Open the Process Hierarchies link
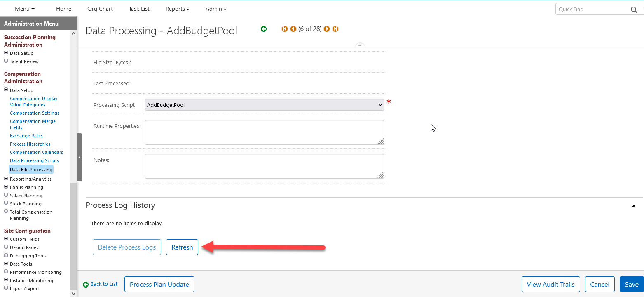The width and height of the screenshot is (644, 297). (x=30, y=144)
